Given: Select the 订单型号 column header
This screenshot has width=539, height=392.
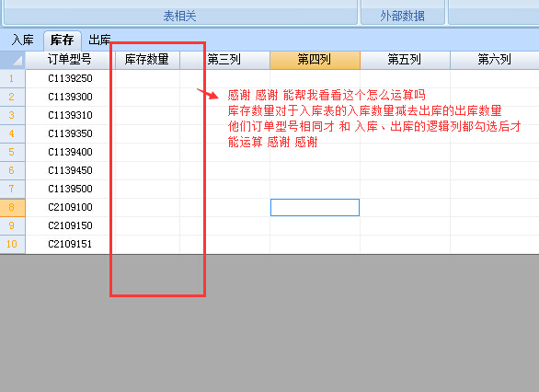Looking at the screenshot, I should (70, 60).
